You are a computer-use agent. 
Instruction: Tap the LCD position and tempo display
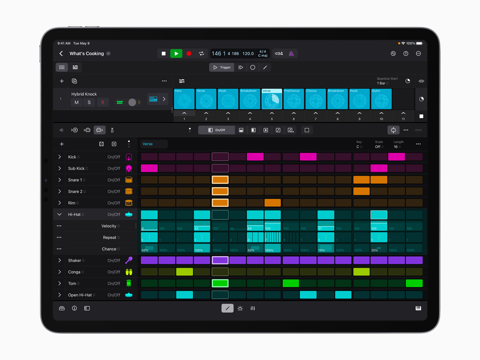coord(239,54)
